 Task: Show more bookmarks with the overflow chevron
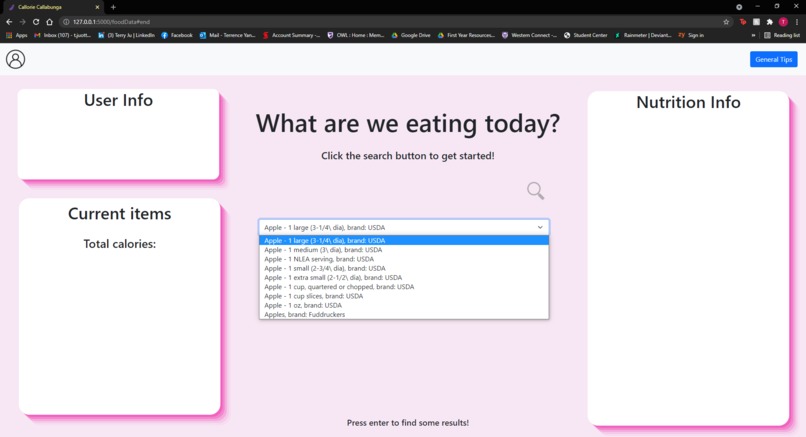point(753,35)
